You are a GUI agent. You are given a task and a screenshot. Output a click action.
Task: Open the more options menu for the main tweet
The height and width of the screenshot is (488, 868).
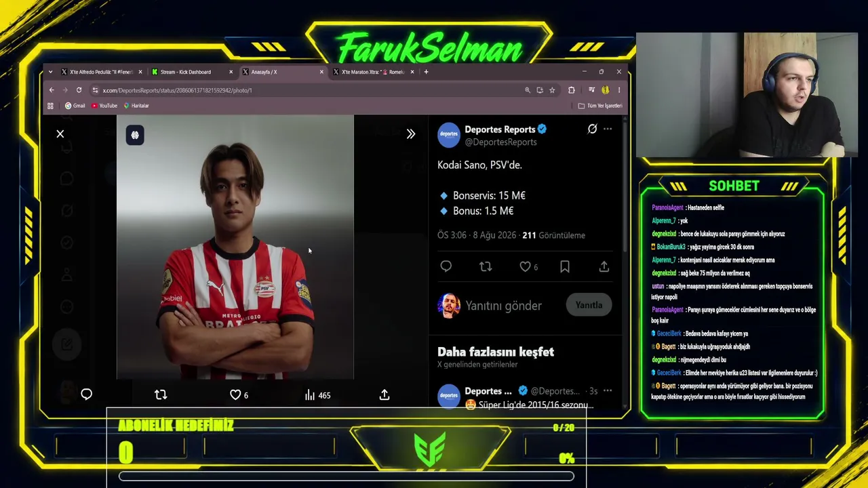pyautogui.click(x=608, y=129)
